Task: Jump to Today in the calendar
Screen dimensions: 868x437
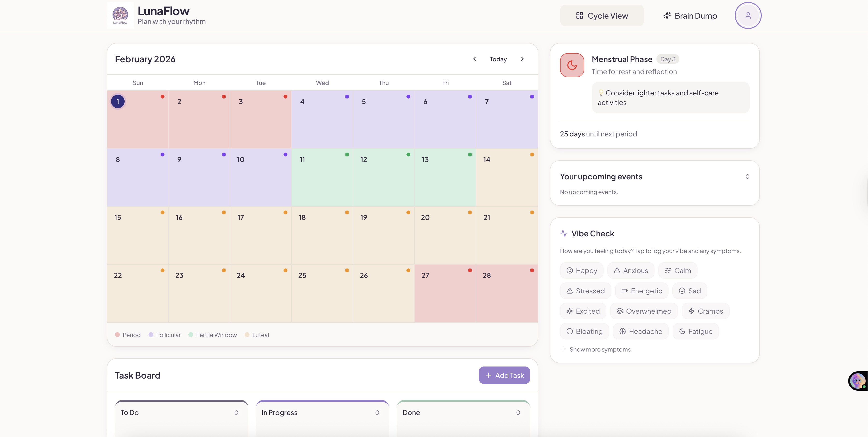Action: pyautogui.click(x=498, y=59)
